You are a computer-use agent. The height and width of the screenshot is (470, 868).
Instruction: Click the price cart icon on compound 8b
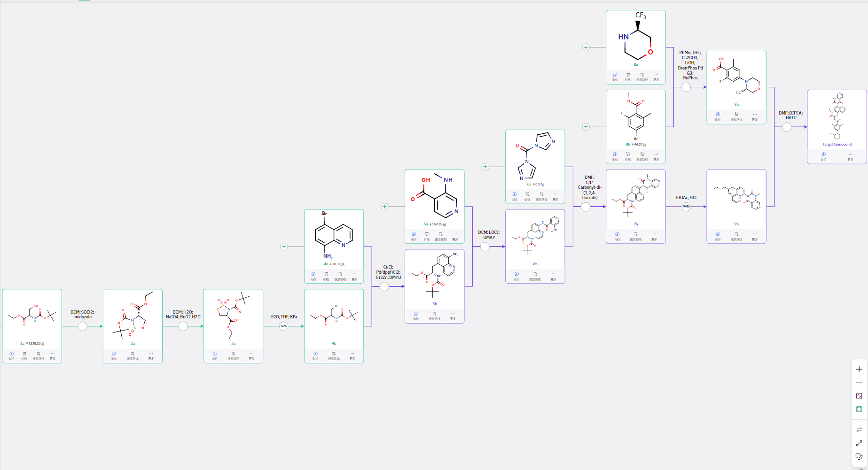(x=628, y=155)
